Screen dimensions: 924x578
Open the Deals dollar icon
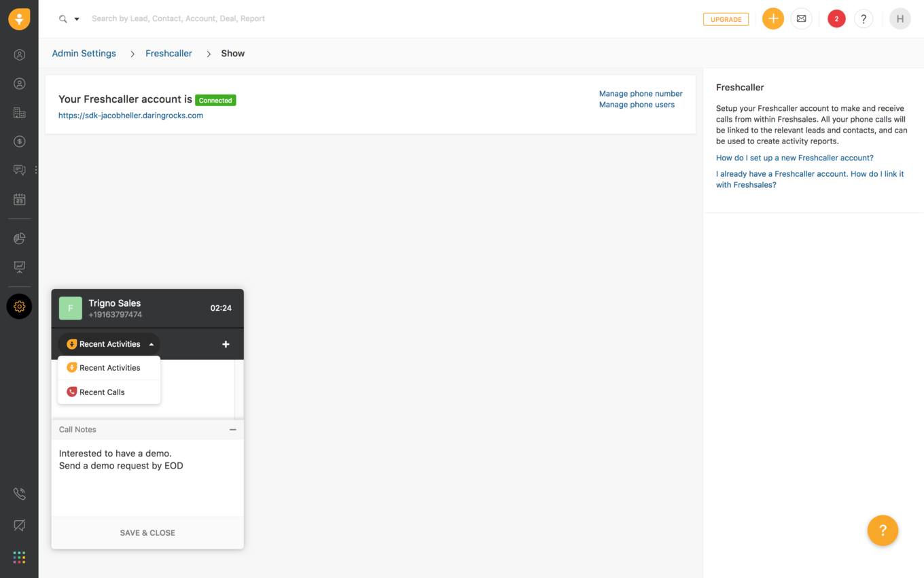[19, 141]
